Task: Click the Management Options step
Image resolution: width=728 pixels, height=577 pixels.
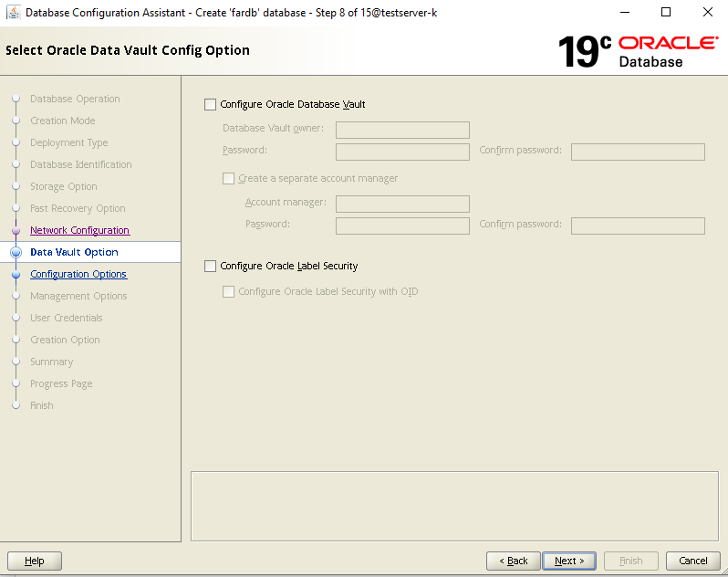Action: pyautogui.click(x=78, y=296)
